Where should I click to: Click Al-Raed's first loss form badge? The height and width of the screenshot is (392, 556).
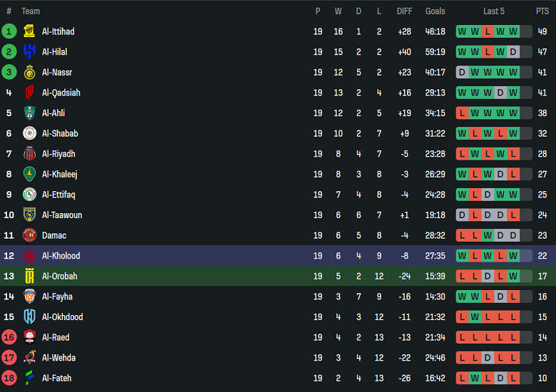(x=462, y=337)
